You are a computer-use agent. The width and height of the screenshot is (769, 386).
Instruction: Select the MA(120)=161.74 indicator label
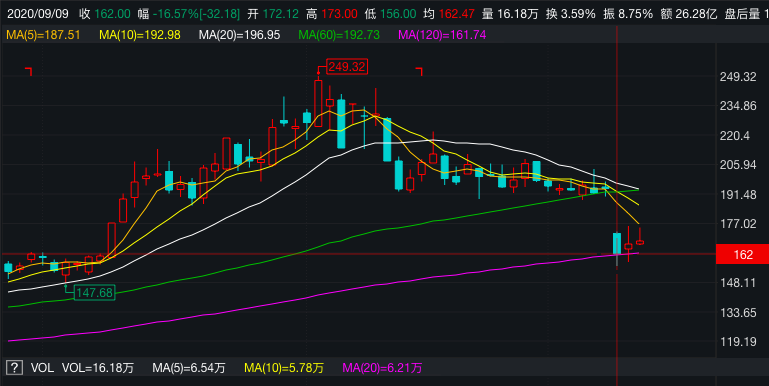point(442,35)
